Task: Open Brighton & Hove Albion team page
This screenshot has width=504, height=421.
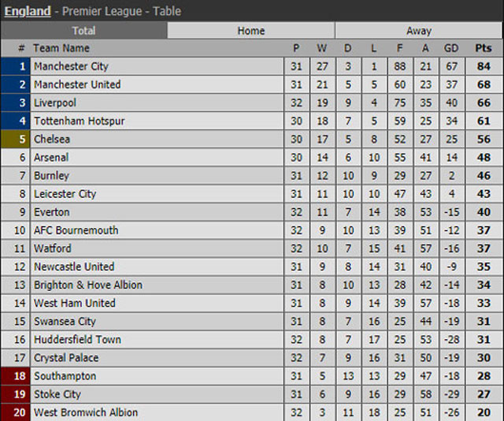Action: pyautogui.click(x=87, y=285)
